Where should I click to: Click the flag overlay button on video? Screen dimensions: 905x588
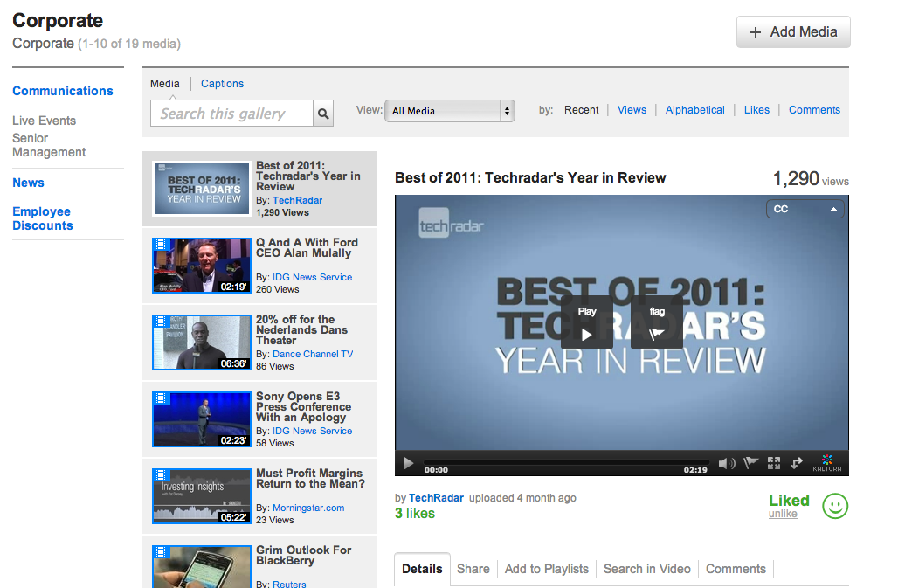coord(657,322)
